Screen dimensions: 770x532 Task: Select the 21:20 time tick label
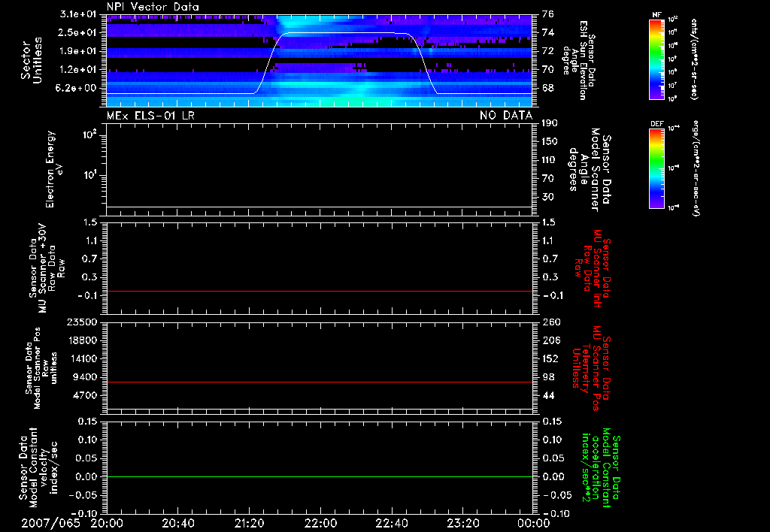(249, 523)
